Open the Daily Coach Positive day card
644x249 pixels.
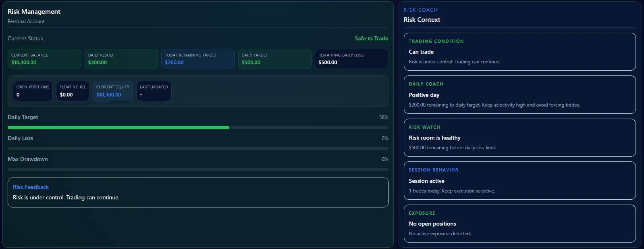[519, 95]
